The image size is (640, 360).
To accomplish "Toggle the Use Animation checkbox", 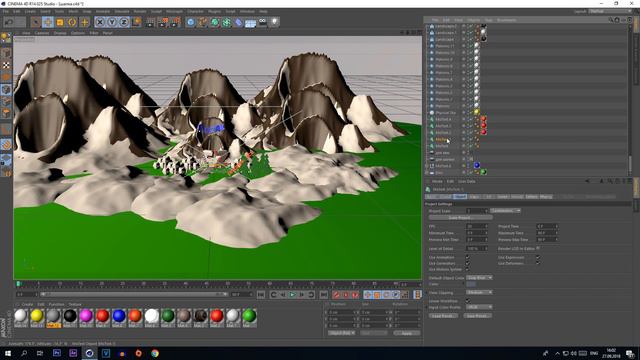I will point(467,258).
